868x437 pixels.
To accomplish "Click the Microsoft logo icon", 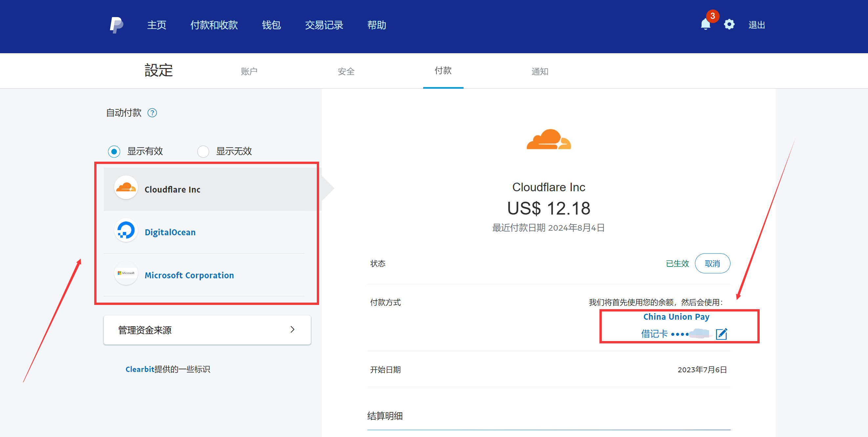I will [126, 273].
